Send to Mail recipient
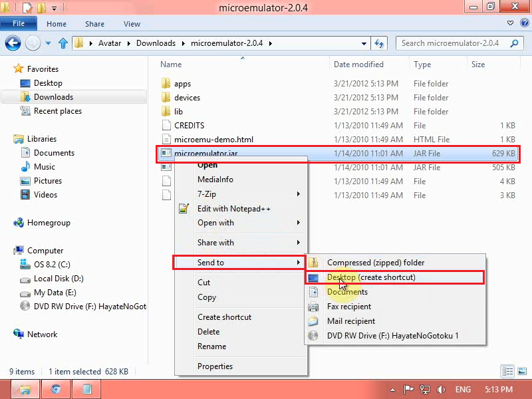532x399 pixels. click(351, 321)
